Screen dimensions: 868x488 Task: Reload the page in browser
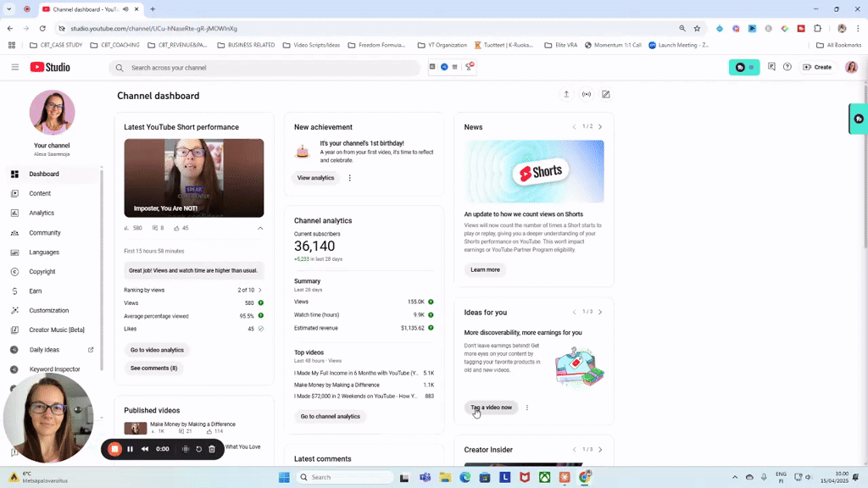click(x=42, y=28)
